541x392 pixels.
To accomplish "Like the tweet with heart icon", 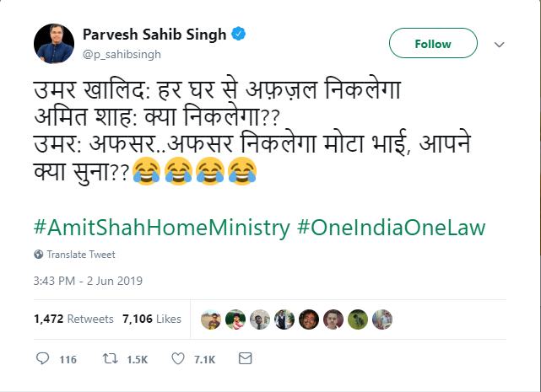I will click(178, 359).
